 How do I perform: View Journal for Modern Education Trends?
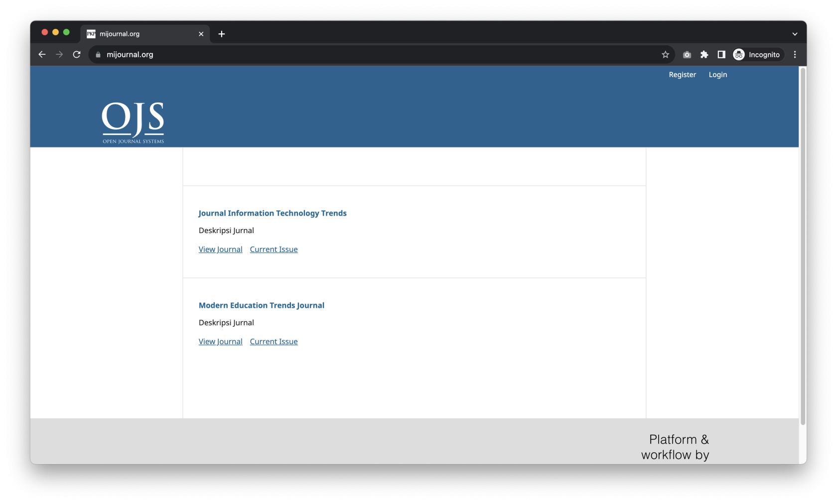coord(220,342)
